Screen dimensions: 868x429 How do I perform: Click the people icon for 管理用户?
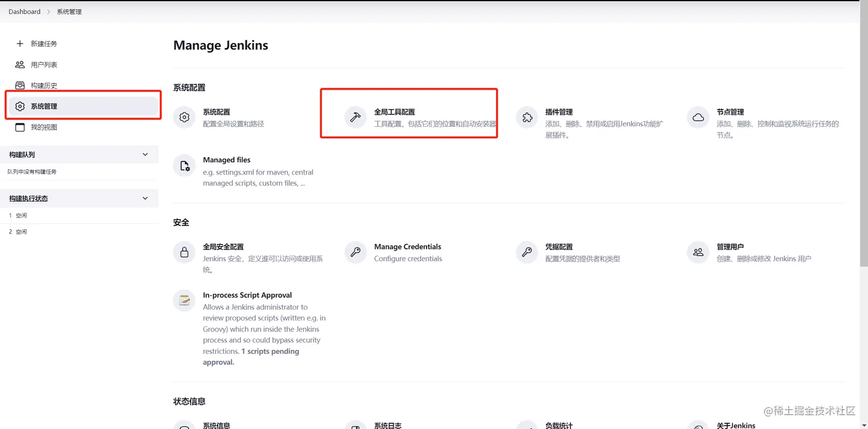(698, 252)
